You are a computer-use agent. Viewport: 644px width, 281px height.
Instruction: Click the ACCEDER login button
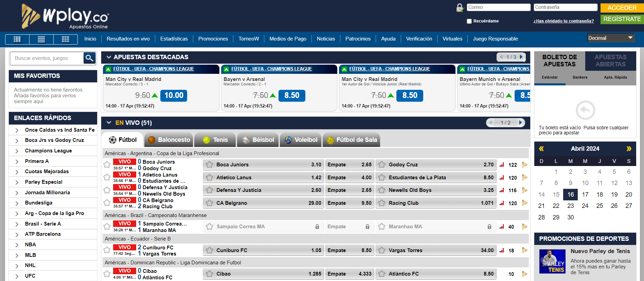[622, 8]
